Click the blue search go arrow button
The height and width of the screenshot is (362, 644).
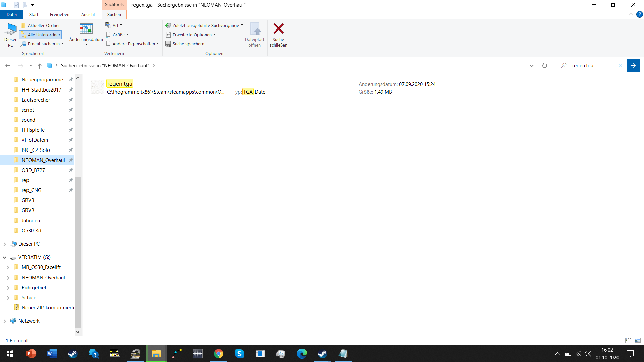[633, 66]
